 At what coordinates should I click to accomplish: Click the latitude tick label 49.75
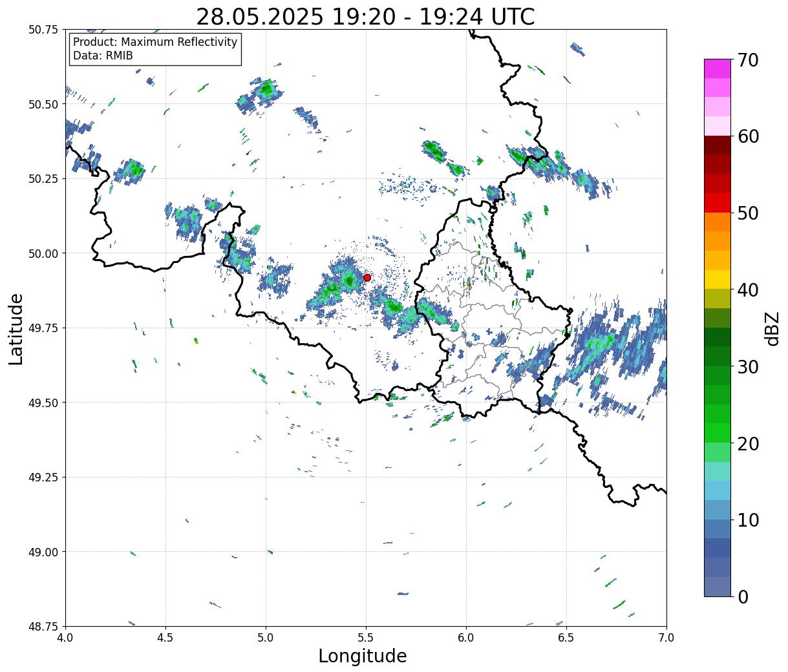coord(43,328)
